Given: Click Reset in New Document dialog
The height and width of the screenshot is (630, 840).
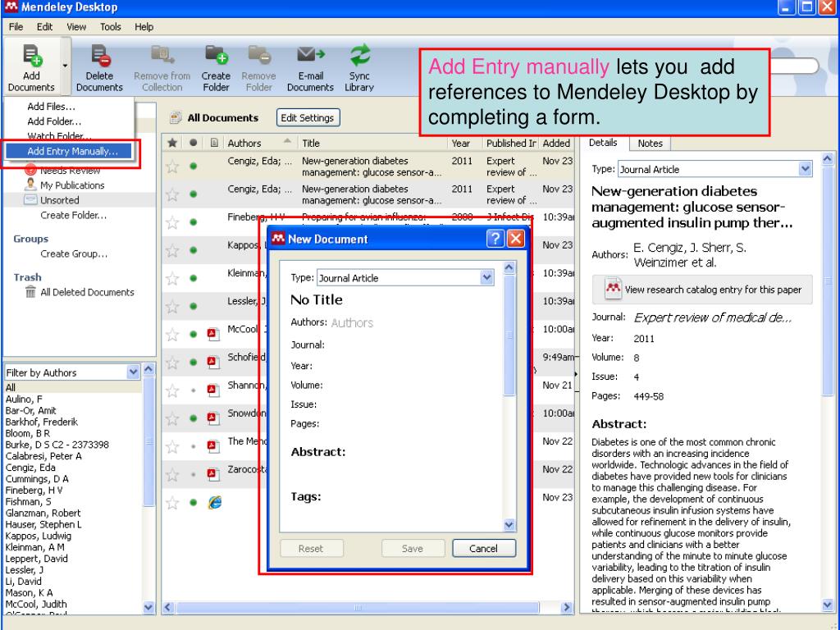Looking at the screenshot, I should pyautogui.click(x=311, y=549).
